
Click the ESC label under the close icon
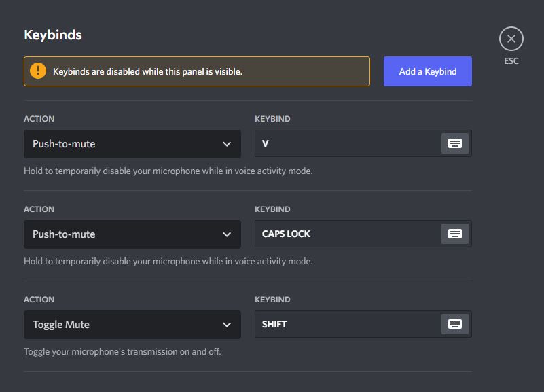click(x=511, y=61)
